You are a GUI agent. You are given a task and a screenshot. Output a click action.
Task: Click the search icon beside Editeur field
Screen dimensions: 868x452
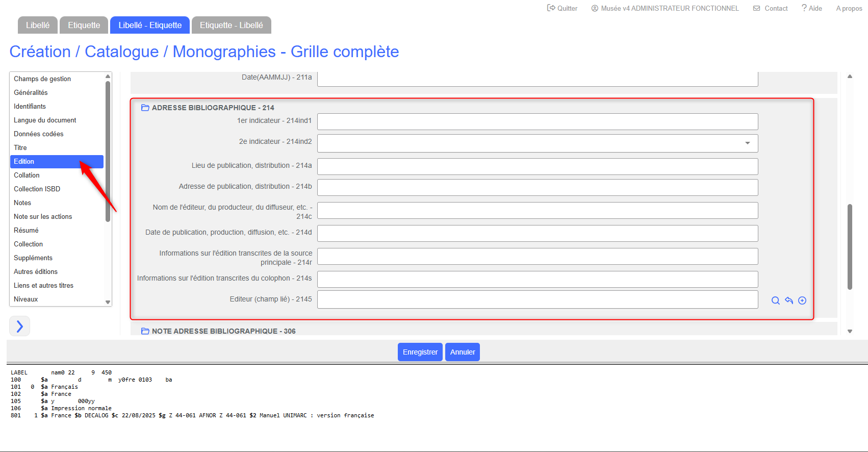775,300
